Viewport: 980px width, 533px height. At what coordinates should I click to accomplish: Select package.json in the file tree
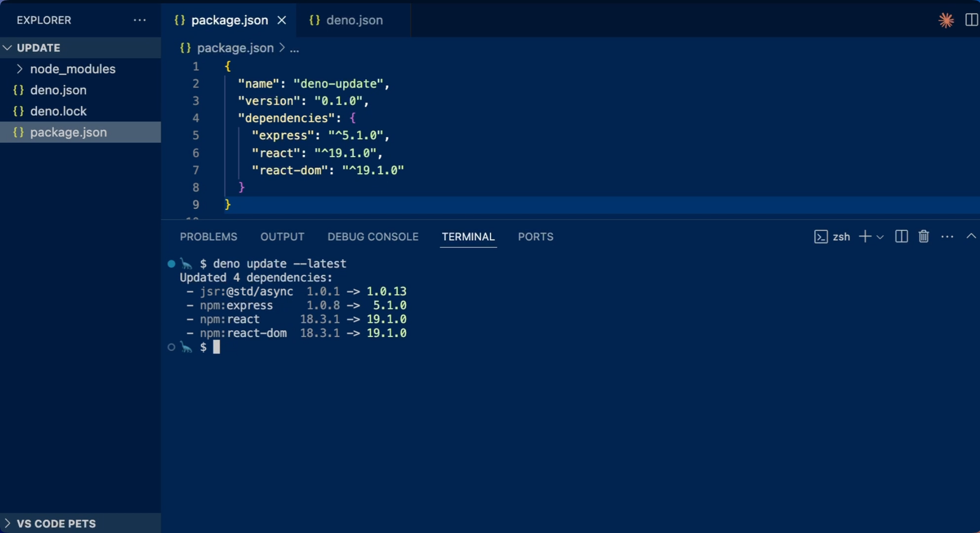[80, 132]
